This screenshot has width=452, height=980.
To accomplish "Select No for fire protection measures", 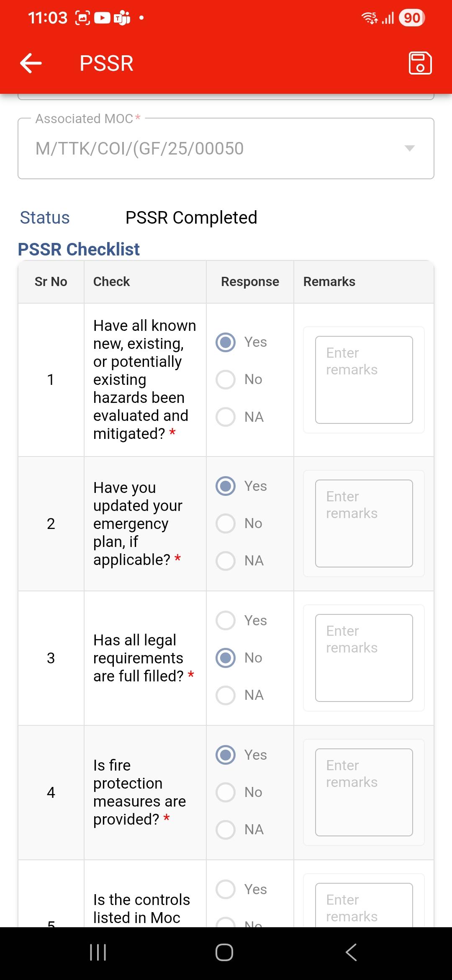I will pos(226,792).
